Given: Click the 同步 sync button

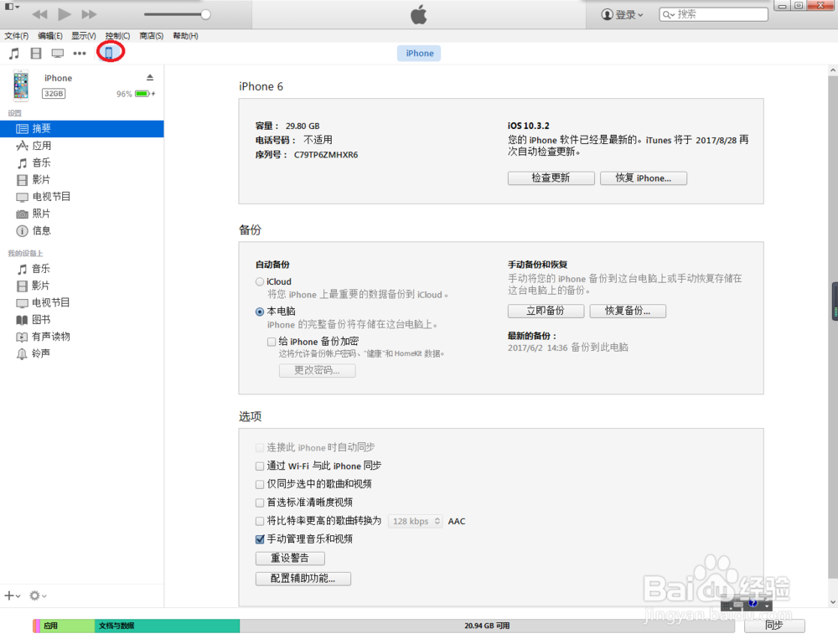Looking at the screenshot, I should (x=774, y=626).
